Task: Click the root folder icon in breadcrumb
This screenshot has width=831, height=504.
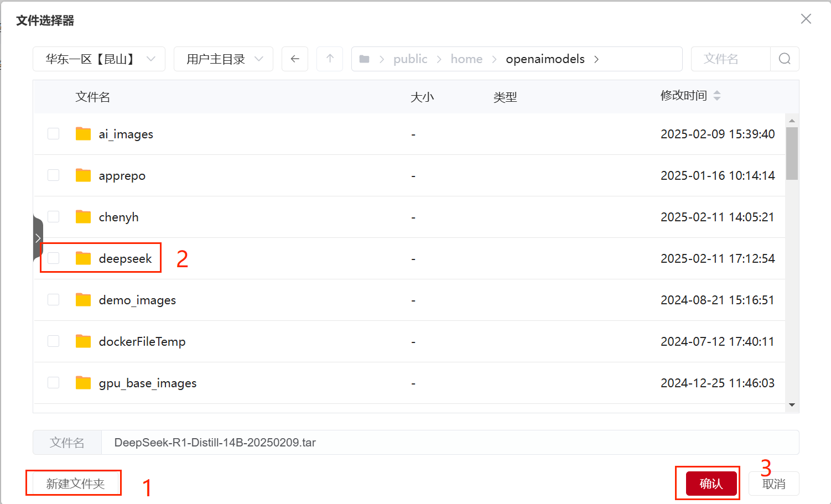Action: point(364,59)
